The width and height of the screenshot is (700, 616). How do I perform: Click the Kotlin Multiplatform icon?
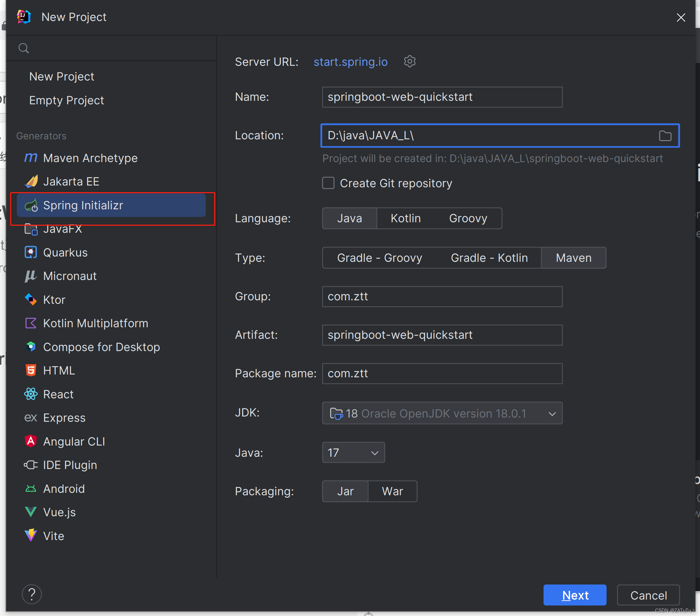31,323
